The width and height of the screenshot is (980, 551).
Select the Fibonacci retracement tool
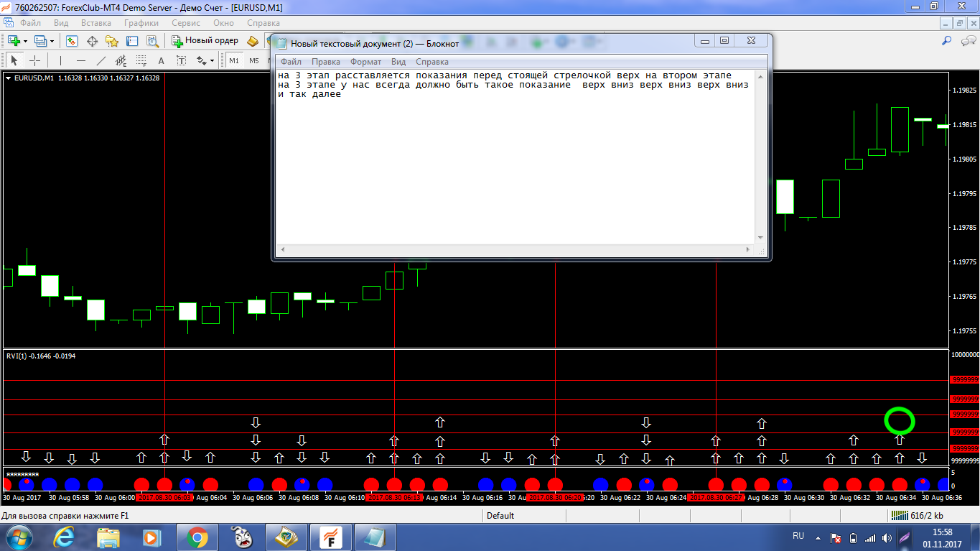(141, 60)
